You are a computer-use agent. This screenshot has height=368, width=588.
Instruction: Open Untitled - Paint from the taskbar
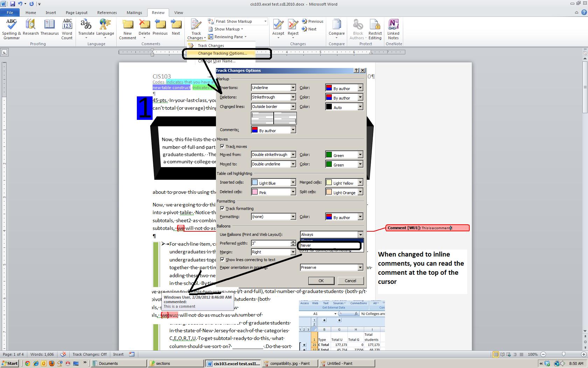pyautogui.click(x=346, y=363)
